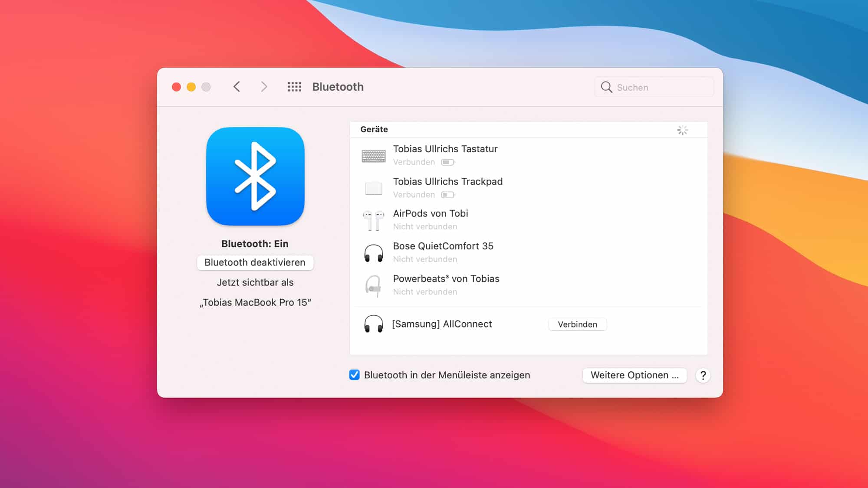This screenshot has width=868, height=488.
Task: Select Tobias Ullrichs Trackpad row
Action: click(529, 187)
